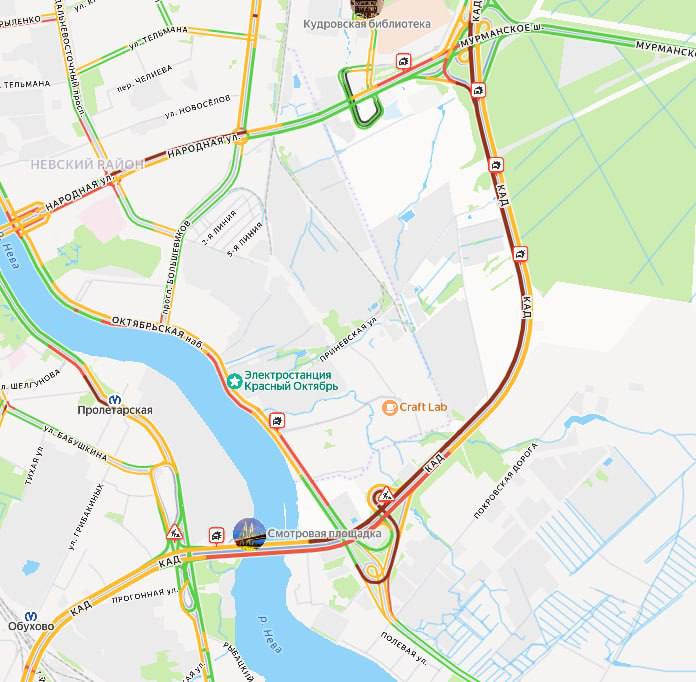Select the Покровская дорога road label
696x682 pixels.
pyautogui.click(x=506, y=480)
